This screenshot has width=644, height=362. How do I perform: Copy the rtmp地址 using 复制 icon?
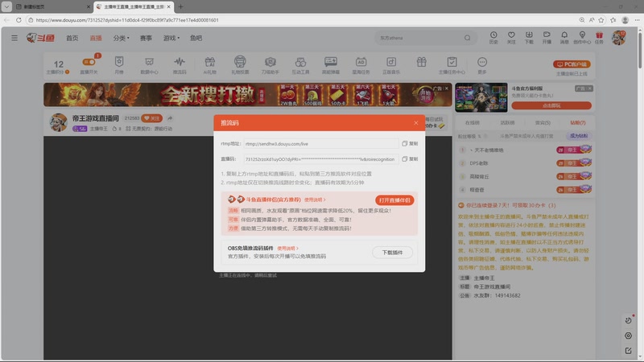click(x=410, y=144)
